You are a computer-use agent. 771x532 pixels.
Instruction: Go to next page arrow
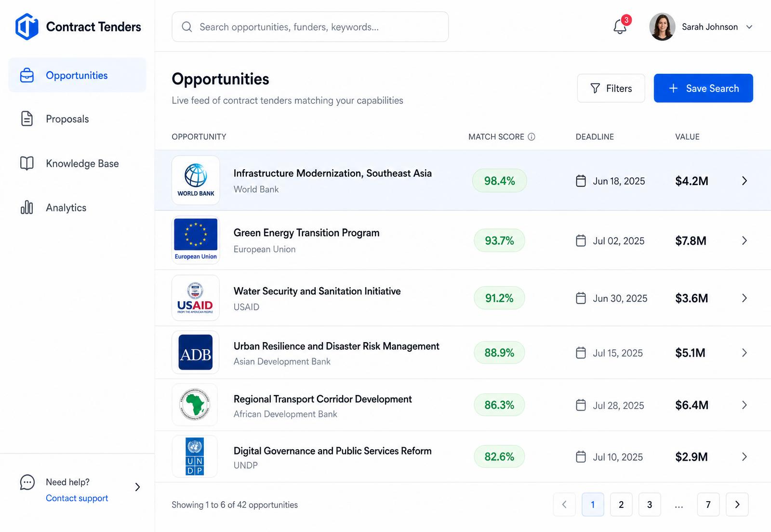pos(737,505)
